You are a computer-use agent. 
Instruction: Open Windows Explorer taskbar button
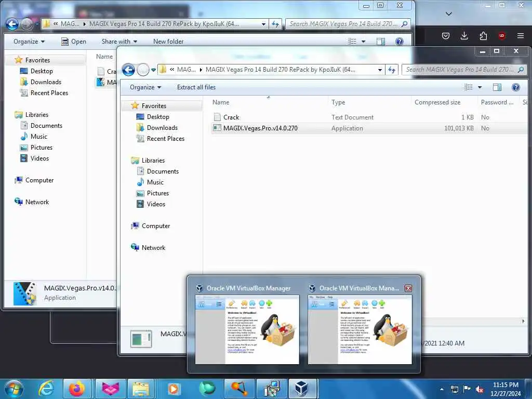click(141, 389)
